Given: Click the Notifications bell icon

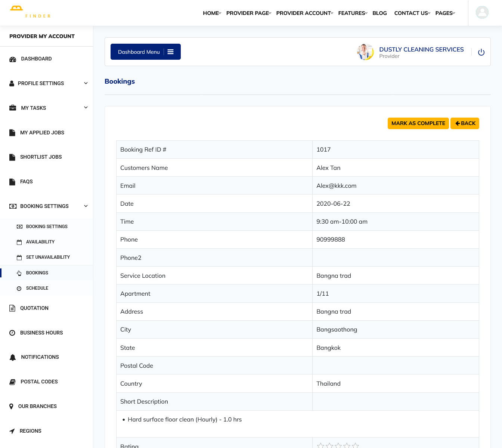Looking at the screenshot, I should point(13,357).
